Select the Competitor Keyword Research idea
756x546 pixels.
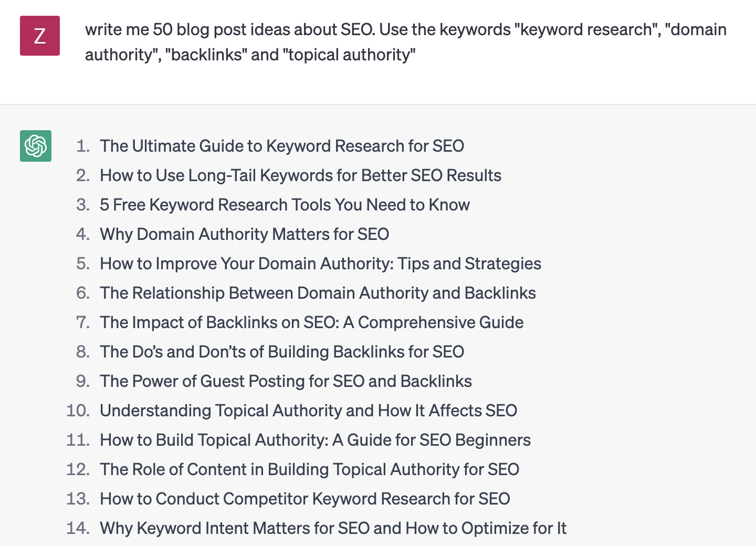[x=305, y=499]
